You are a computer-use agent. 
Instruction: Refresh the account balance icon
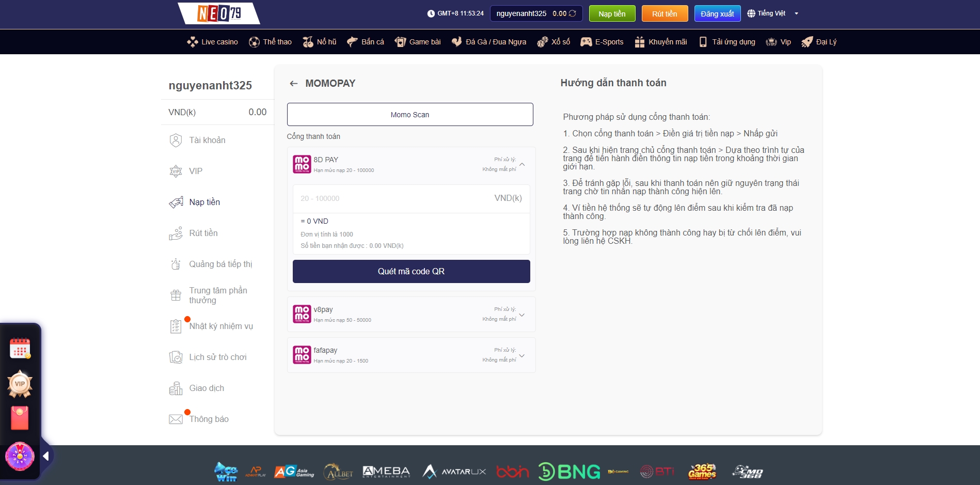coord(573,13)
